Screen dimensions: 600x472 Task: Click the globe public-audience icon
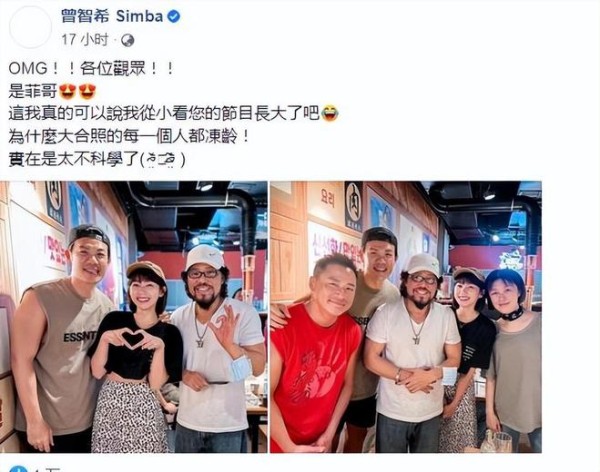[127, 40]
